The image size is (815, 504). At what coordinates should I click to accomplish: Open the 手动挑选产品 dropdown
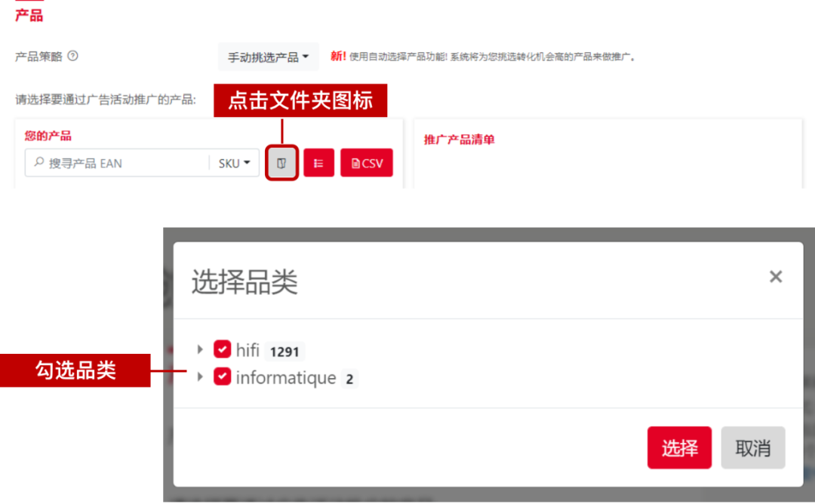coord(268,57)
